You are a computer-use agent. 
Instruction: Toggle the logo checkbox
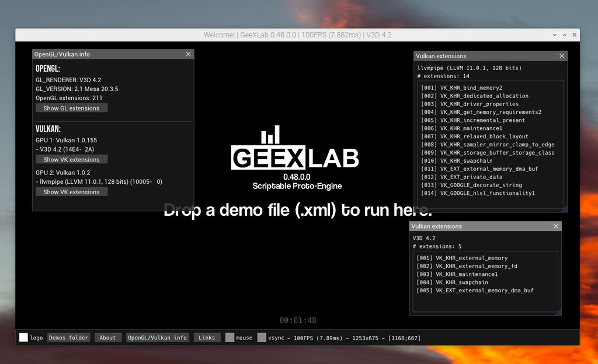point(23,337)
